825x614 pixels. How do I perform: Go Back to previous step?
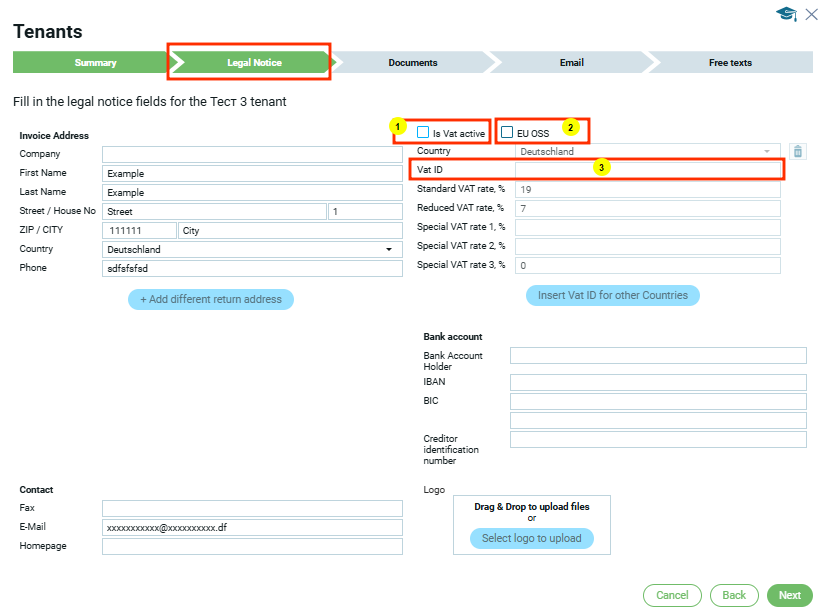click(734, 595)
